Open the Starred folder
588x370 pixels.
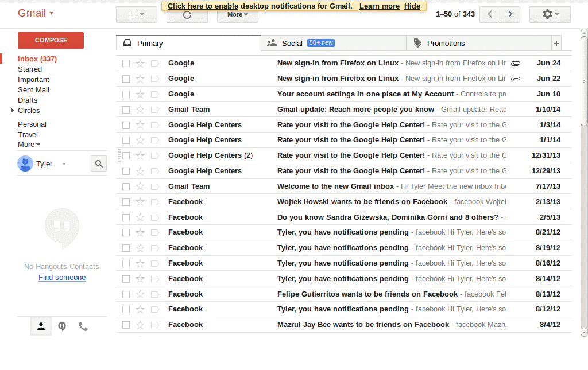pos(30,69)
